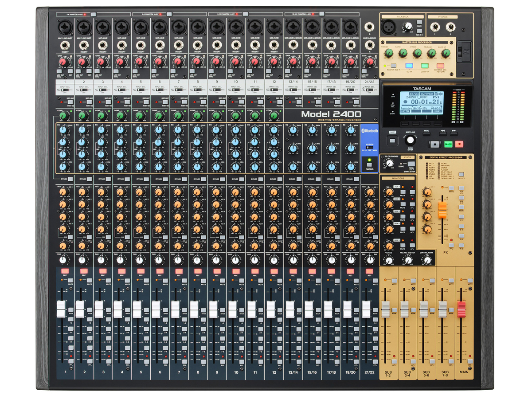This screenshot has width=532, height=399.
Task: Turn the monitors PHONES level knob
Action: (x=389, y=260)
